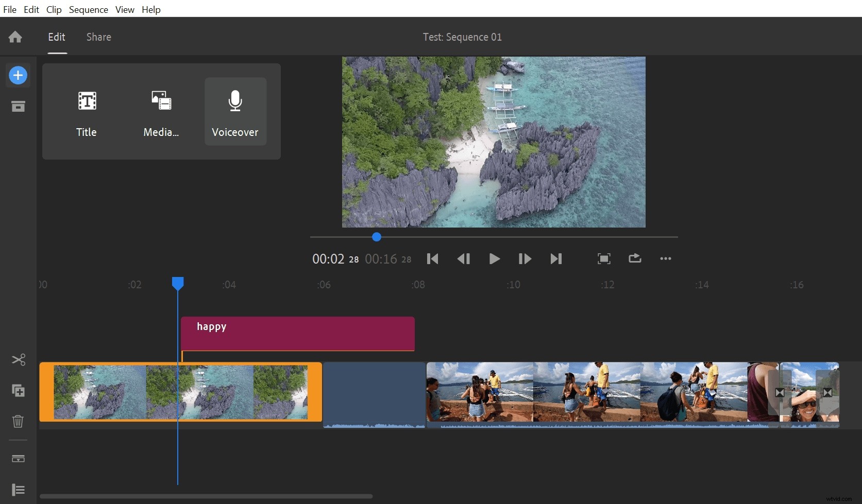Click the blue playhead scrubber on the preview slider
The height and width of the screenshot is (504, 862).
(377, 237)
